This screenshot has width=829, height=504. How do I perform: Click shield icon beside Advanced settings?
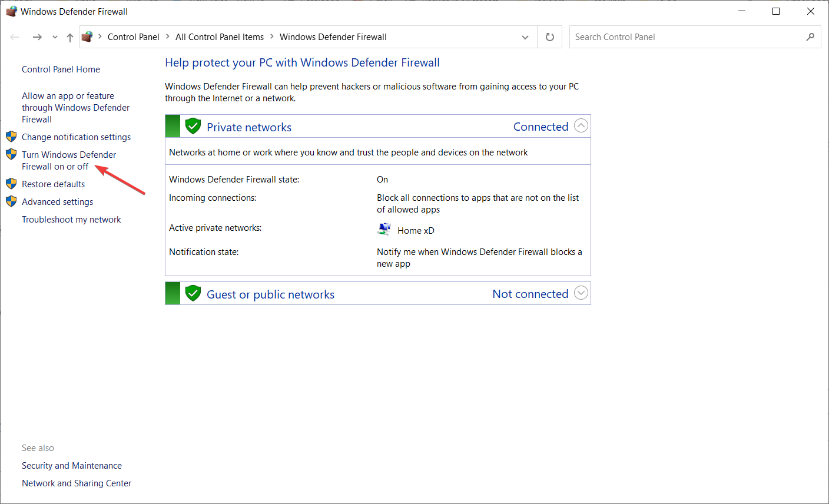pos(11,201)
